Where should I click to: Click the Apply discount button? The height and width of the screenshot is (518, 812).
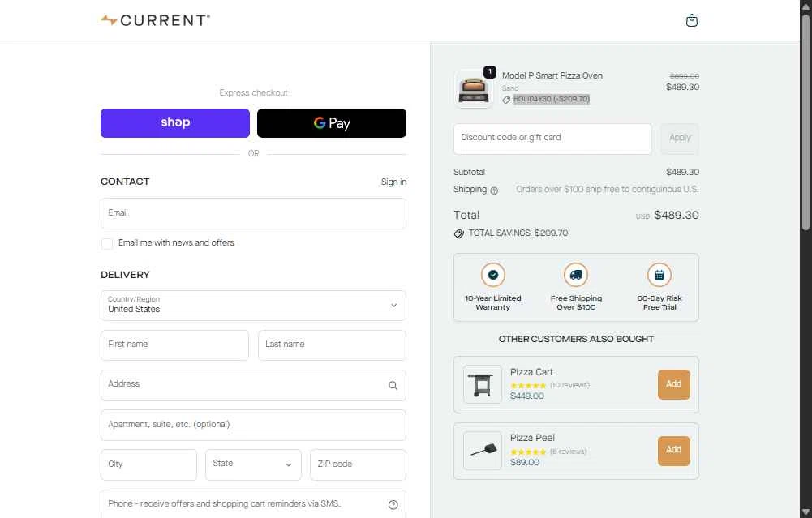[680, 138]
